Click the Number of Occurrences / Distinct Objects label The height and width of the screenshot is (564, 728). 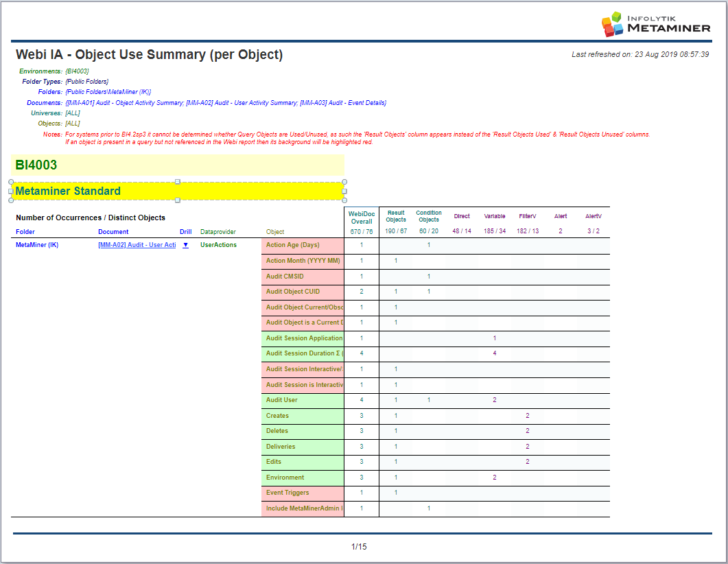click(x=91, y=218)
